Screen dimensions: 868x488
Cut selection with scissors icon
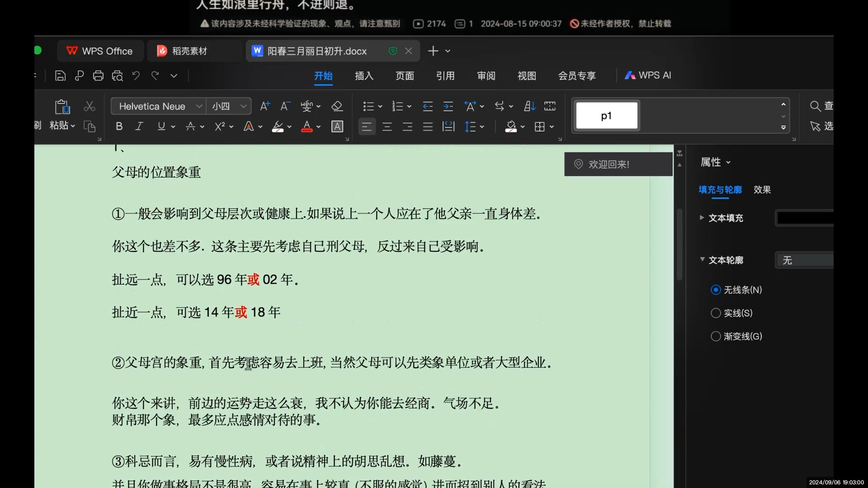[90, 106]
